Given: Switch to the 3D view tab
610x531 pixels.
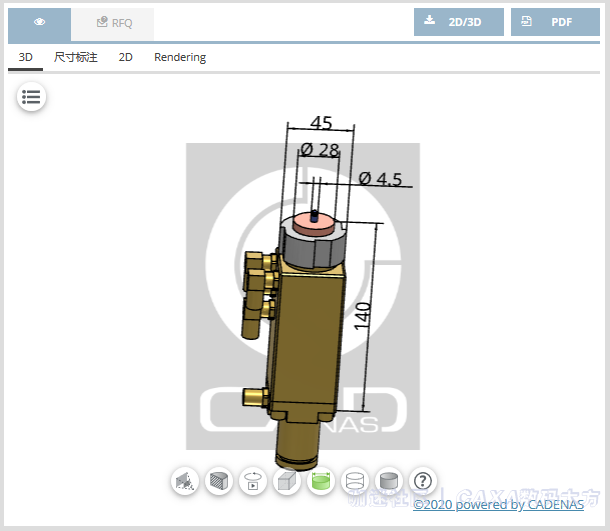Looking at the screenshot, I should click(26, 57).
